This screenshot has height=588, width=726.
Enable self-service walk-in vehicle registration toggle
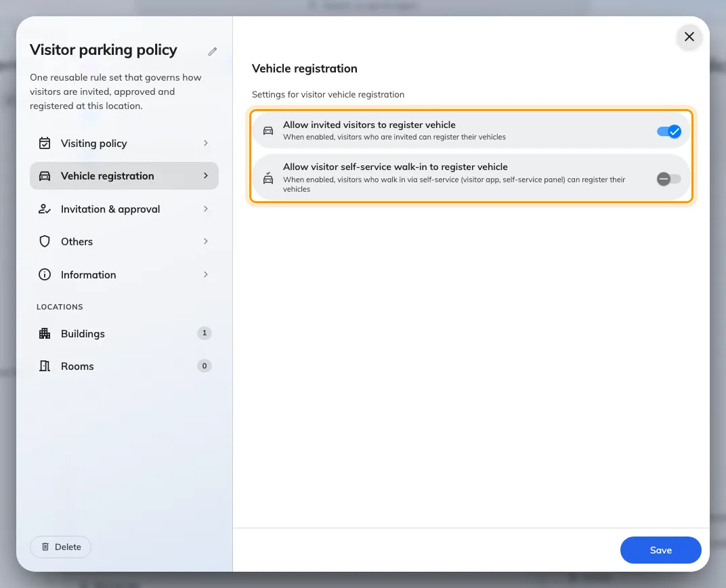tap(668, 179)
